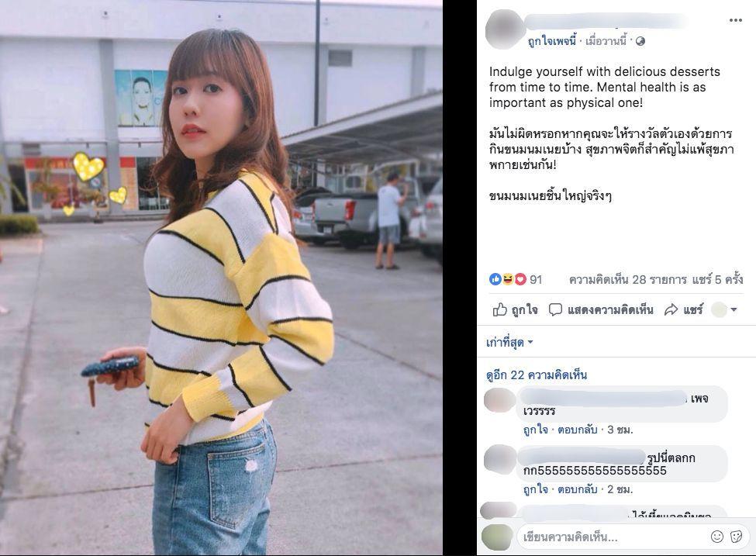Image resolution: width=756 pixels, height=556 pixels.
Task: View the reaction icons summary with 91
Action: 516,279
